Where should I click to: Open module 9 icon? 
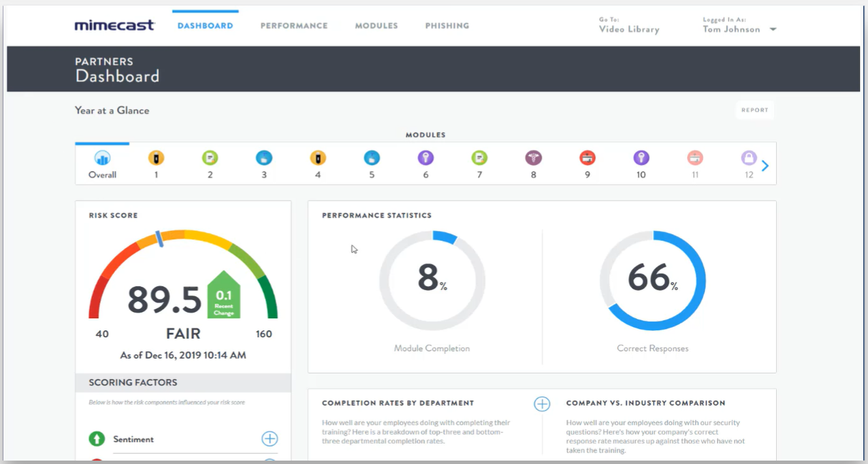point(588,158)
